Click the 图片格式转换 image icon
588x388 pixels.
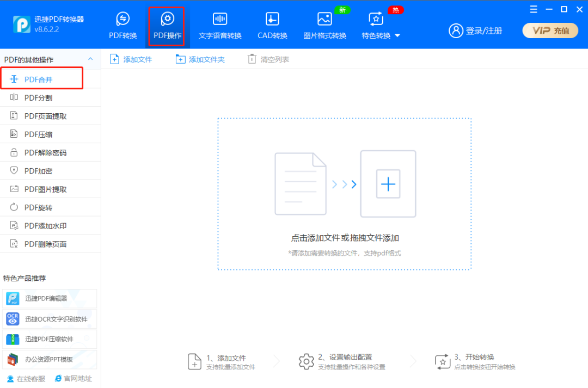[324, 19]
